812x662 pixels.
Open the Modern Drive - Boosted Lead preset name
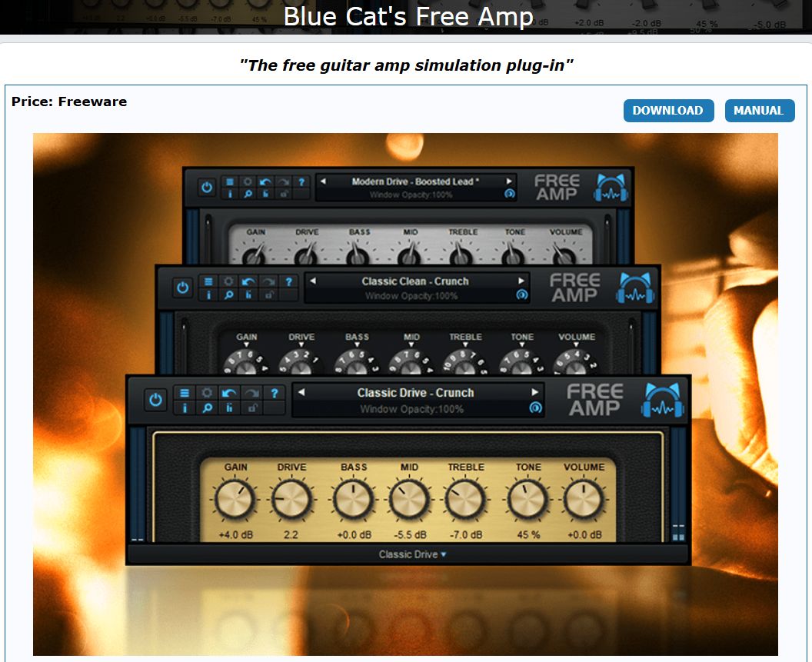tap(415, 181)
